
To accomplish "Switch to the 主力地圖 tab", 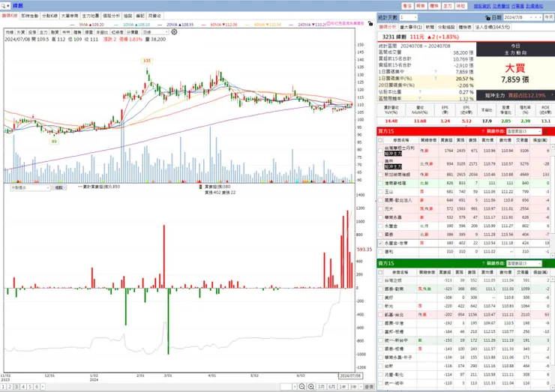I will 91,16.
